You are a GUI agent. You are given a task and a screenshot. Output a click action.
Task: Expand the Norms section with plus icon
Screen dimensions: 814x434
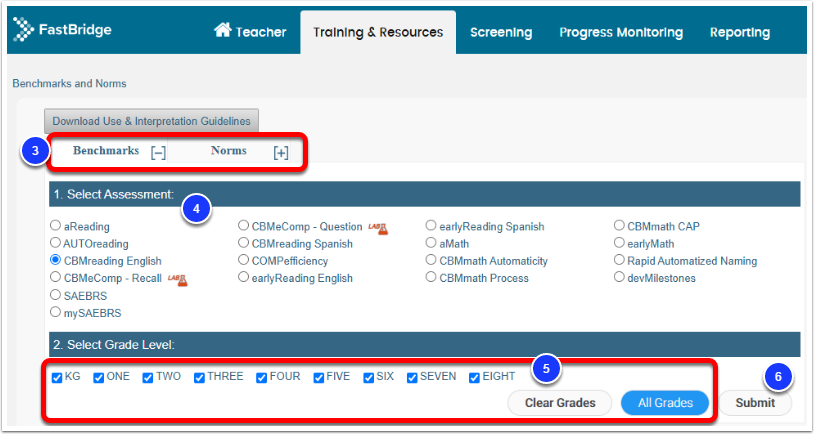pos(281,153)
